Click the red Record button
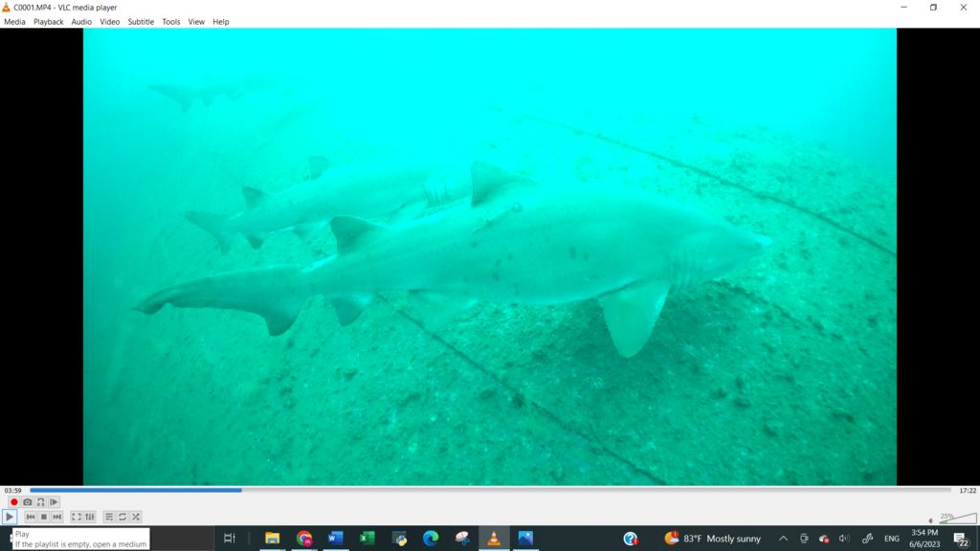Image resolution: width=980 pixels, height=551 pixels. [x=14, y=502]
